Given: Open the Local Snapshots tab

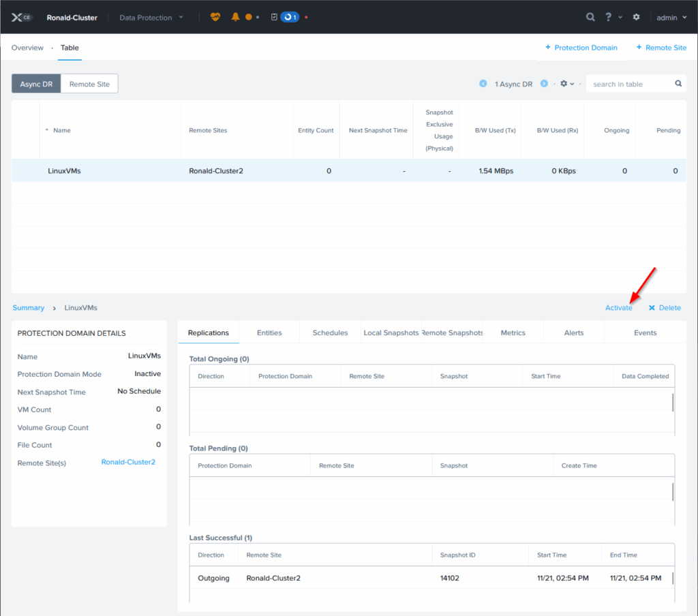Looking at the screenshot, I should [391, 333].
